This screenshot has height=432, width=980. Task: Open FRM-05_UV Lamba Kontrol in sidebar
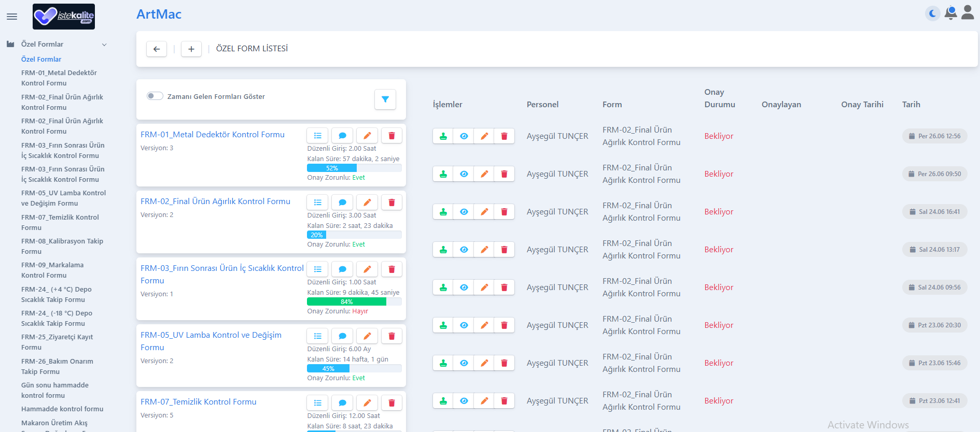[63, 198]
